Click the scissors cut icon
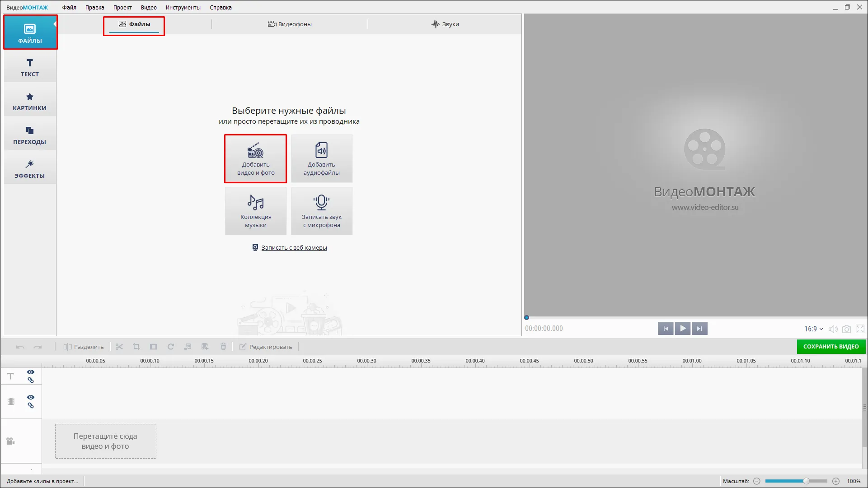This screenshot has width=868, height=488. coord(119,347)
